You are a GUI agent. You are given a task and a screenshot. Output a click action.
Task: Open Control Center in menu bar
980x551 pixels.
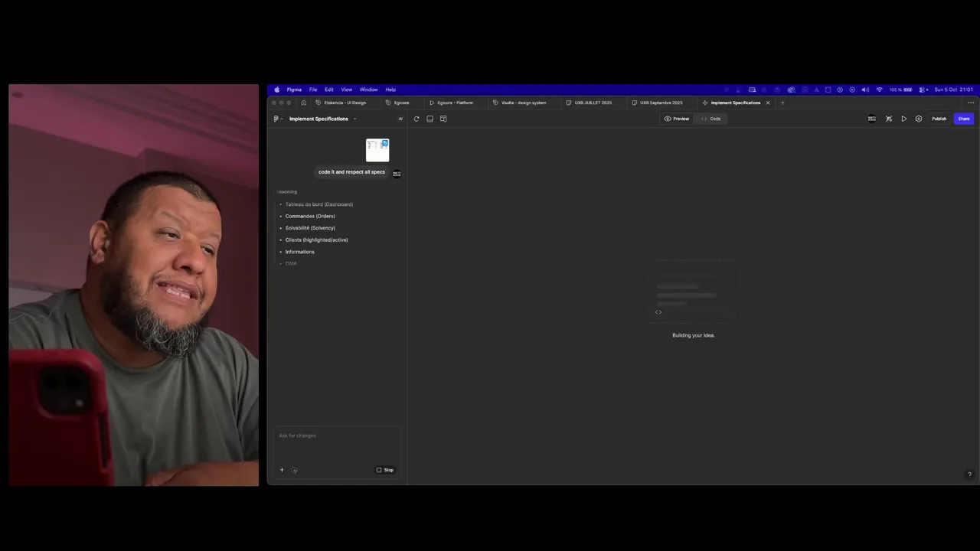click(x=923, y=90)
